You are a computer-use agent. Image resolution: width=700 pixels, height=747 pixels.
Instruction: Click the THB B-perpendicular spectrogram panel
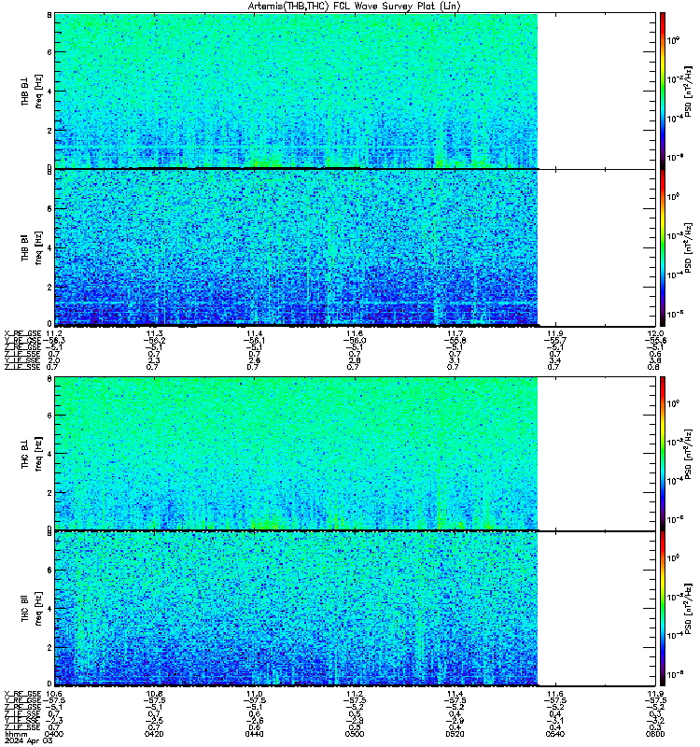click(x=356, y=91)
